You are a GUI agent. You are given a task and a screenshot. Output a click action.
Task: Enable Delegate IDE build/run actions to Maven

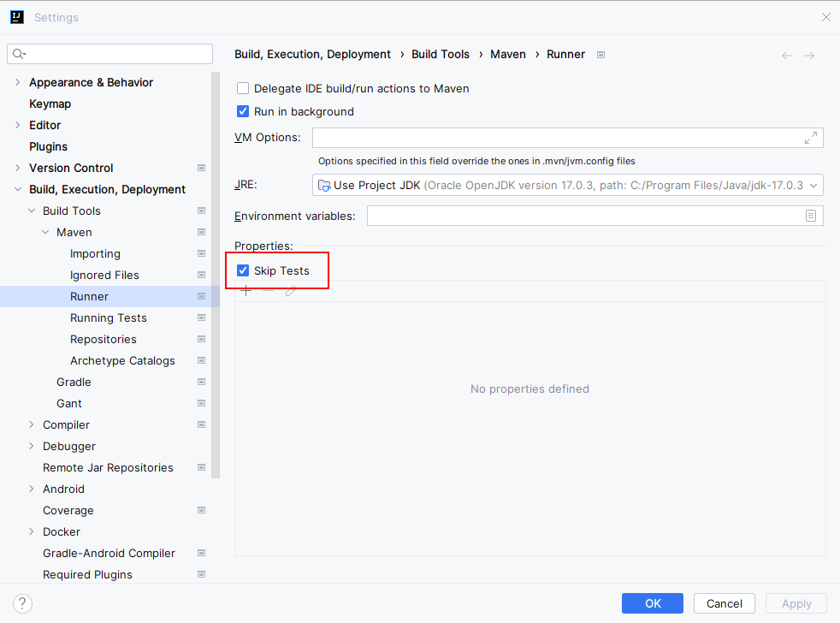pos(243,88)
